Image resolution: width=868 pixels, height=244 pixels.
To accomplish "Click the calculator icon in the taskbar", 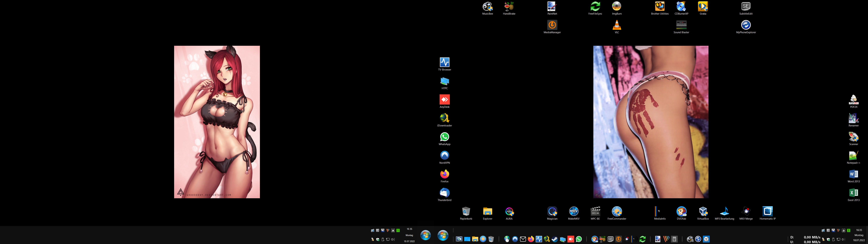I will 674,239.
